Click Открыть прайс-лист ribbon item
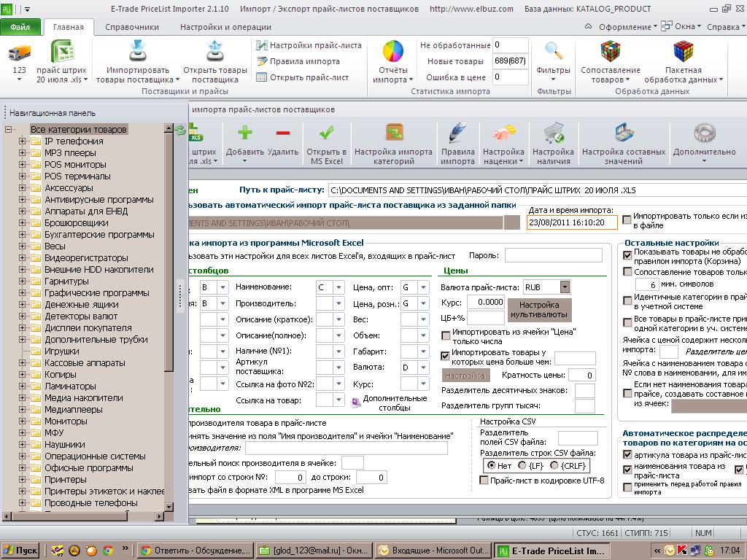 (x=303, y=77)
